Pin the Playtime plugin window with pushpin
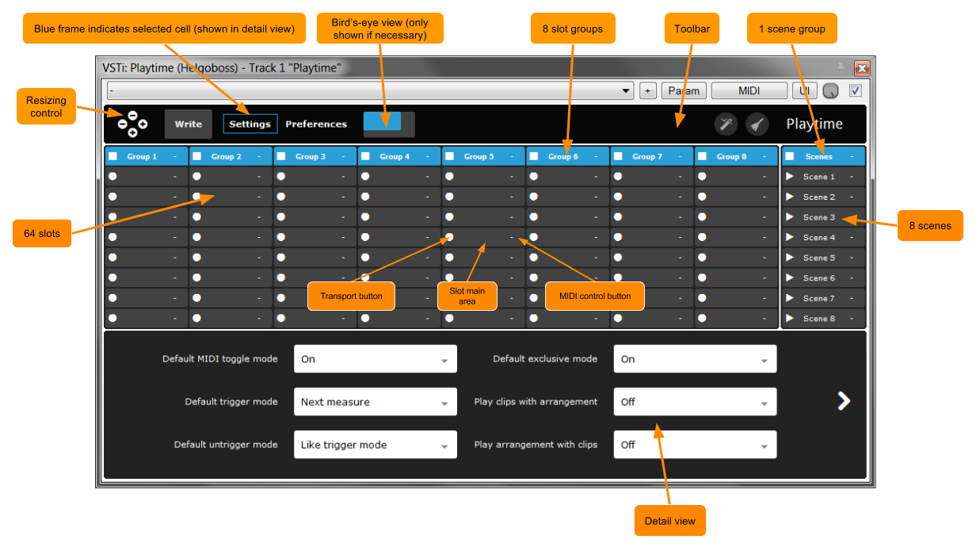Screen dimensions: 980x551 click(841, 67)
